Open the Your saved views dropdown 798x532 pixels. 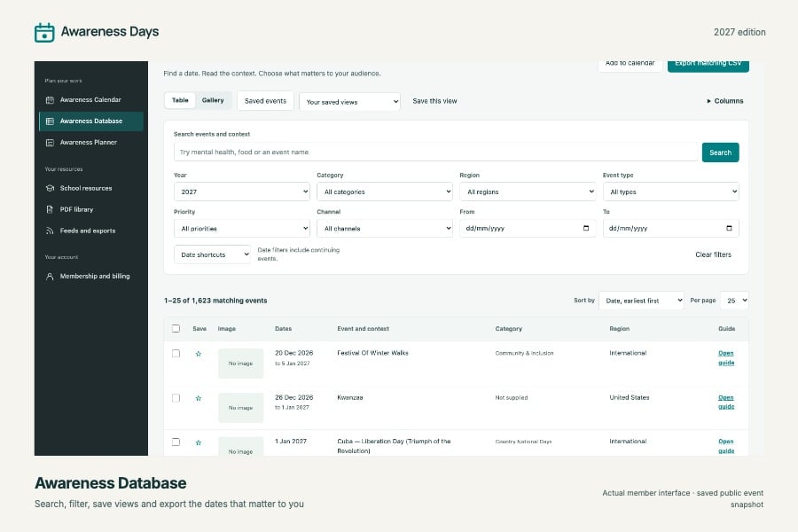click(349, 102)
